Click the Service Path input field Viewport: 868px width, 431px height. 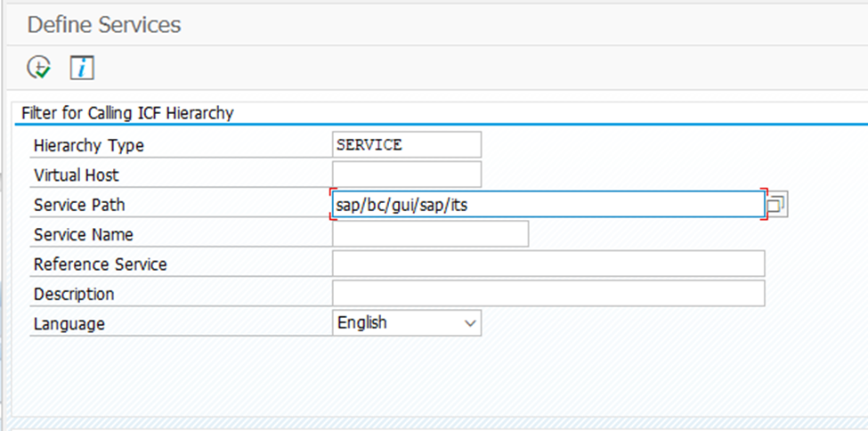pos(547,205)
